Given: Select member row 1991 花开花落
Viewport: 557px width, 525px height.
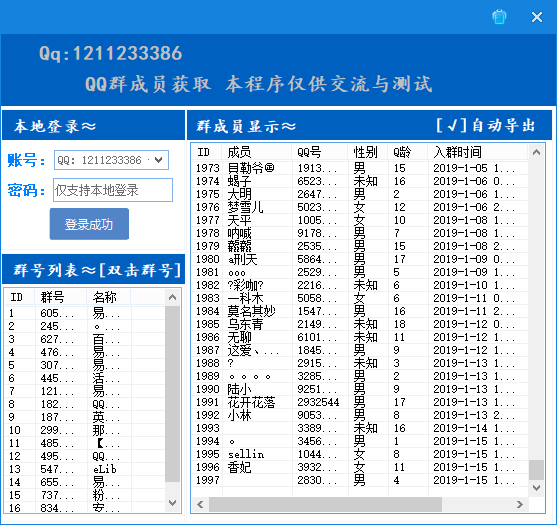Looking at the screenshot, I should pos(360,402).
